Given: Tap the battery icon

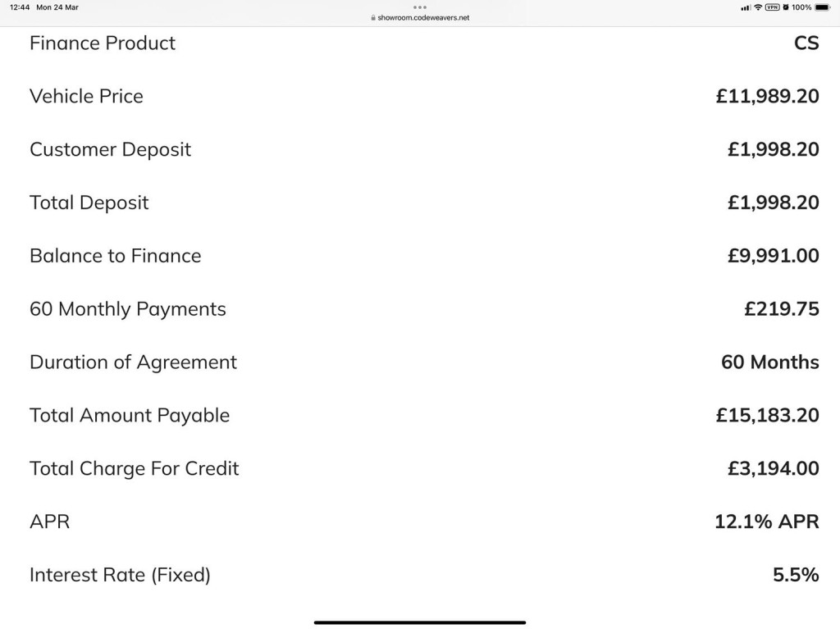Looking at the screenshot, I should (822, 7).
